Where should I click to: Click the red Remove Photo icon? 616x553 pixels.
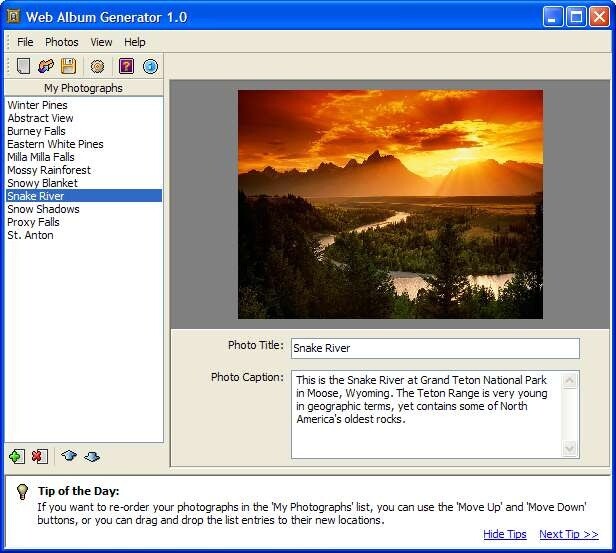click(x=39, y=456)
